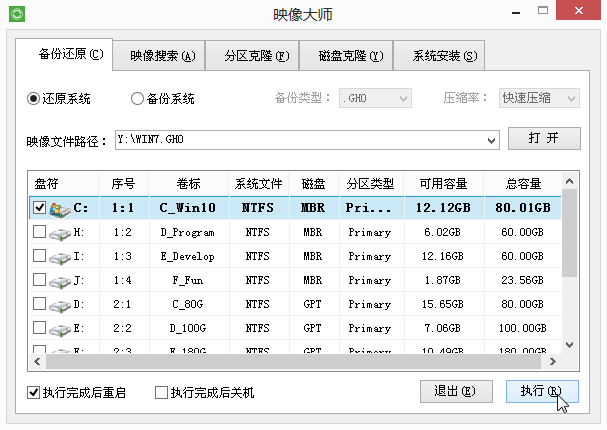Screen dimensions: 607x430
Task: Switch to the 磁盘克隆 tab
Action: coord(350,55)
